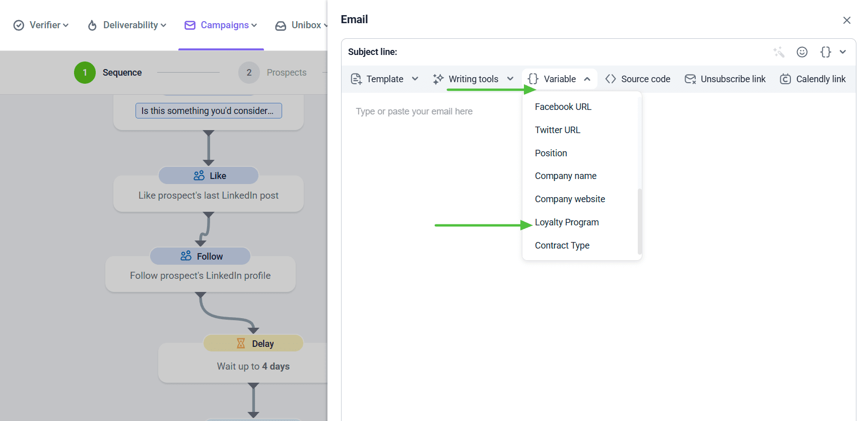Pick the Contract Type variable
The image size is (868, 421).
click(562, 246)
